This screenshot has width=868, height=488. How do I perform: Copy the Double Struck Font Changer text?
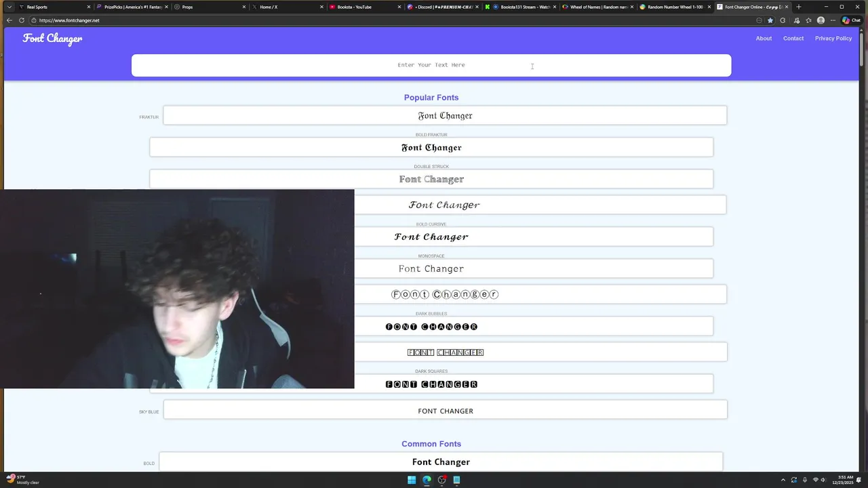(431, 179)
